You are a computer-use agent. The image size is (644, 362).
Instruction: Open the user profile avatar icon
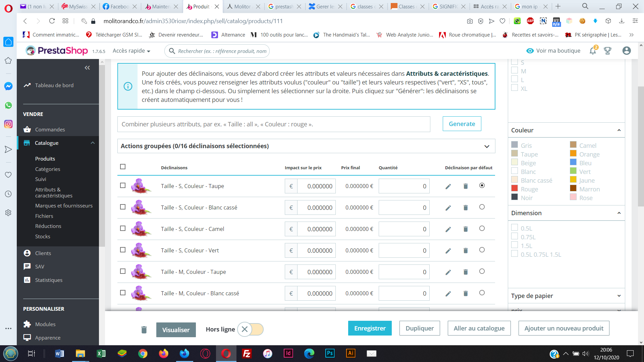pyautogui.click(x=626, y=51)
